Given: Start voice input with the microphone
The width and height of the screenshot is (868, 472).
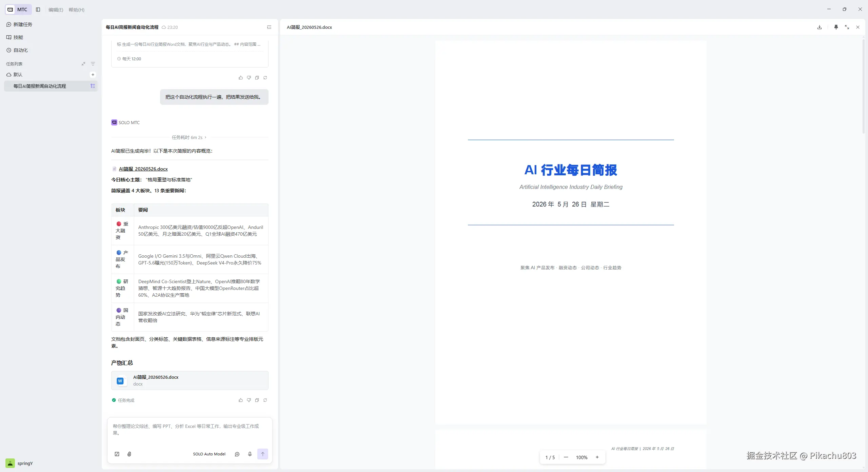Looking at the screenshot, I should tap(250, 454).
